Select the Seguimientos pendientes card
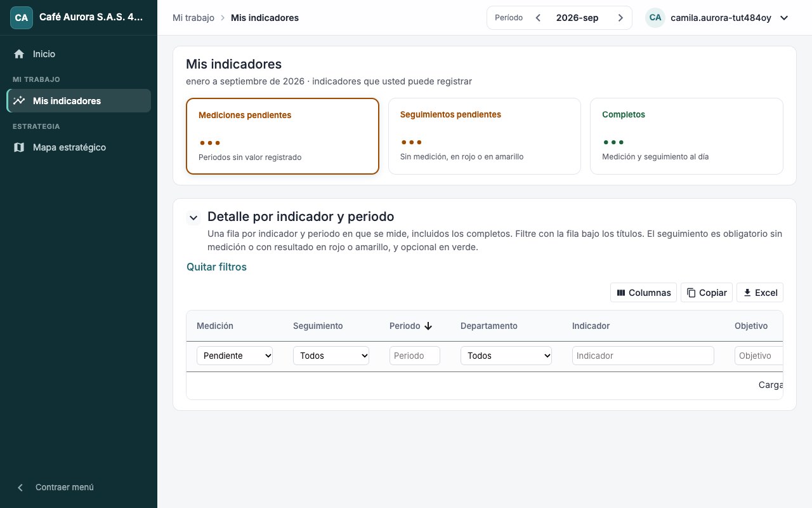This screenshot has height=508, width=812. (485, 136)
